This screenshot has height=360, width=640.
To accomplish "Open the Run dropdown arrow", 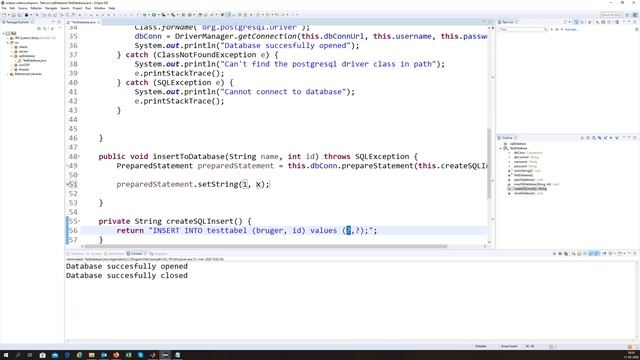I will point(159,15).
